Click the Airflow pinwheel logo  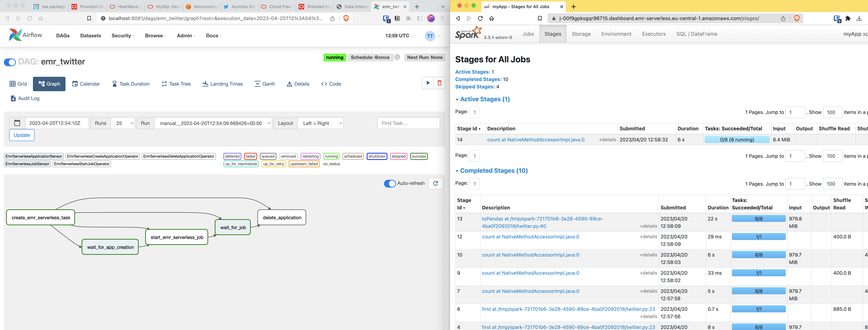pyautogui.click(x=15, y=35)
